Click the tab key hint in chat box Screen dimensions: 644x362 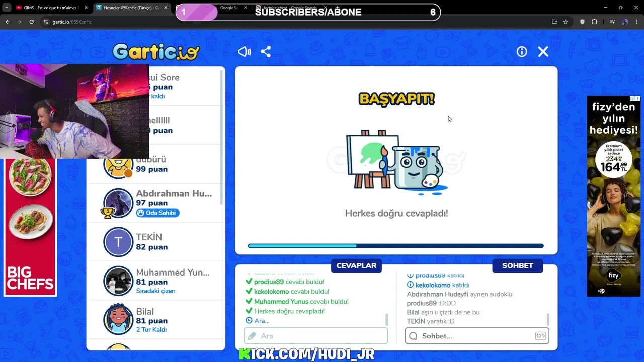coord(540,336)
